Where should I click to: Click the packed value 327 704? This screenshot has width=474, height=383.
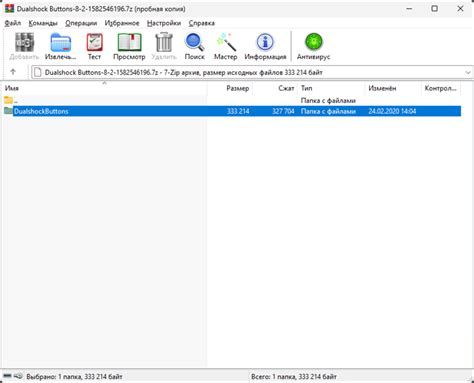(x=283, y=111)
